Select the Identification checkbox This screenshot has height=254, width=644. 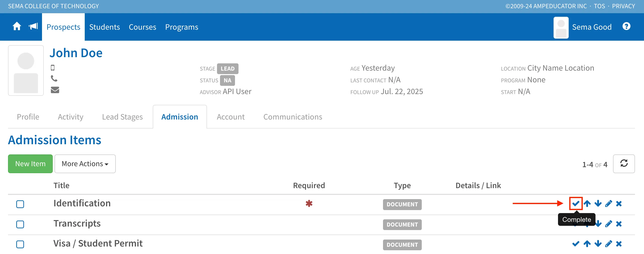point(20,204)
